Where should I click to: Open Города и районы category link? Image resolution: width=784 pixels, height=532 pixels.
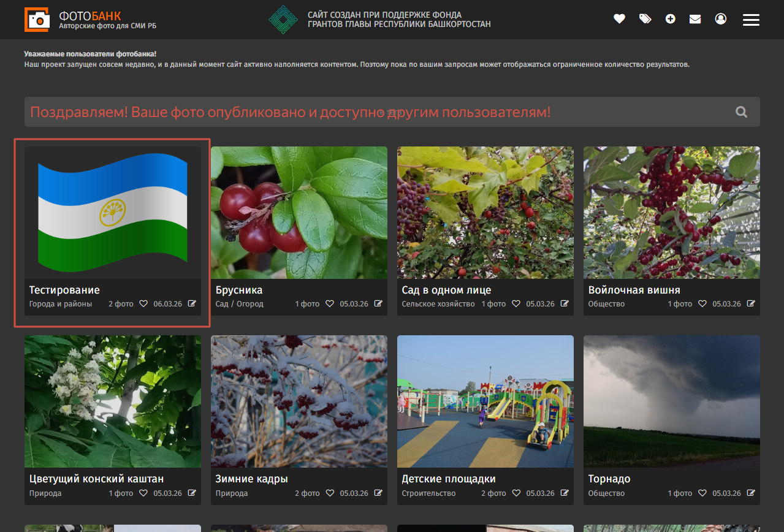[61, 304]
